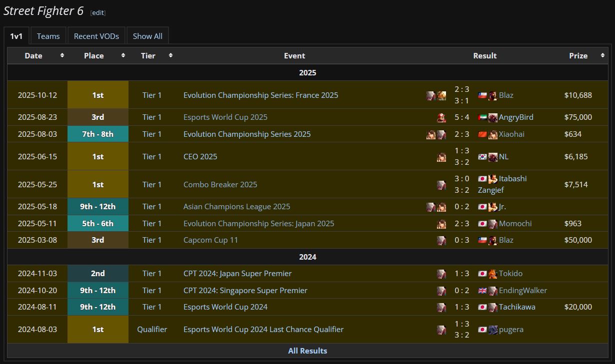
Task: Click Tachikawa's character icon
Action: tap(493, 307)
